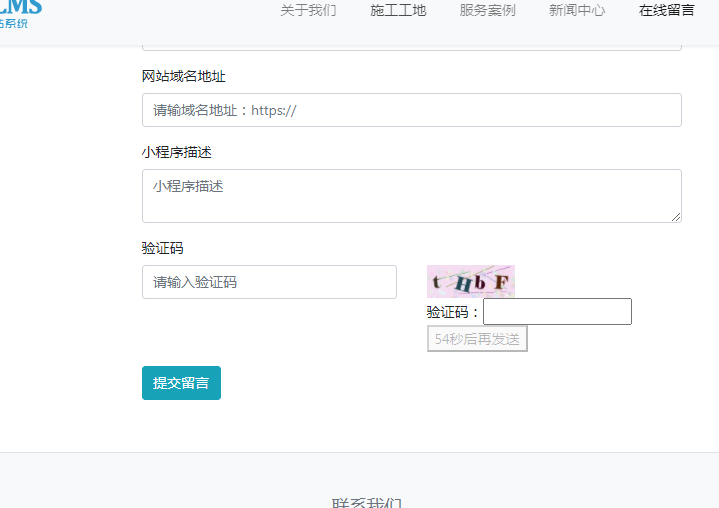Focus the empty box beside 验证码：
This screenshot has width=719, height=508.
click(x=557, y=312)
